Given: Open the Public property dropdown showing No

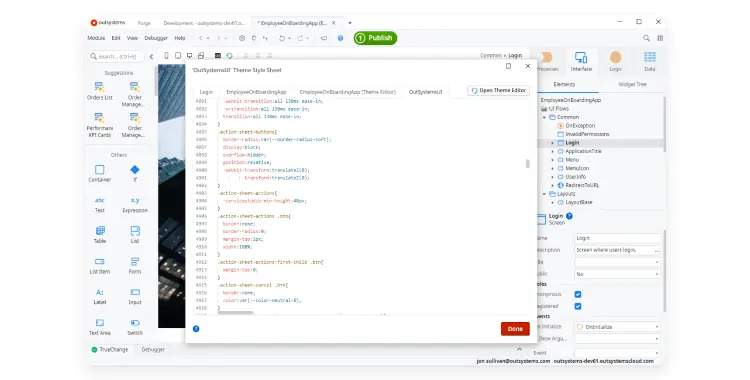Looking at the screenshot, I should pos(617,274).
